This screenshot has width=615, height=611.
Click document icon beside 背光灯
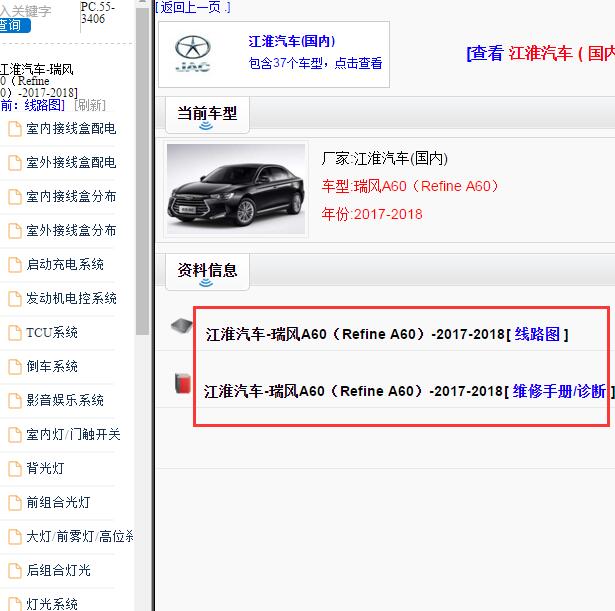click(15, 469)
